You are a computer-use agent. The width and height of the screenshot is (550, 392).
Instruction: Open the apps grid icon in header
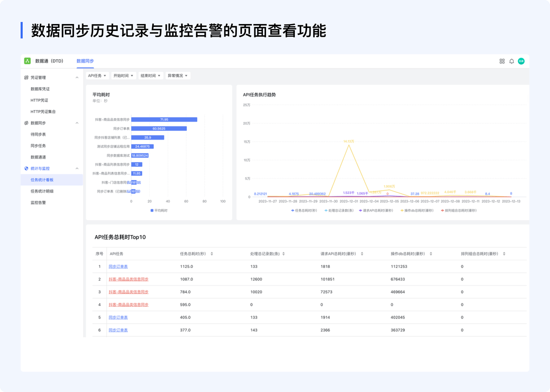click(502, 61)
